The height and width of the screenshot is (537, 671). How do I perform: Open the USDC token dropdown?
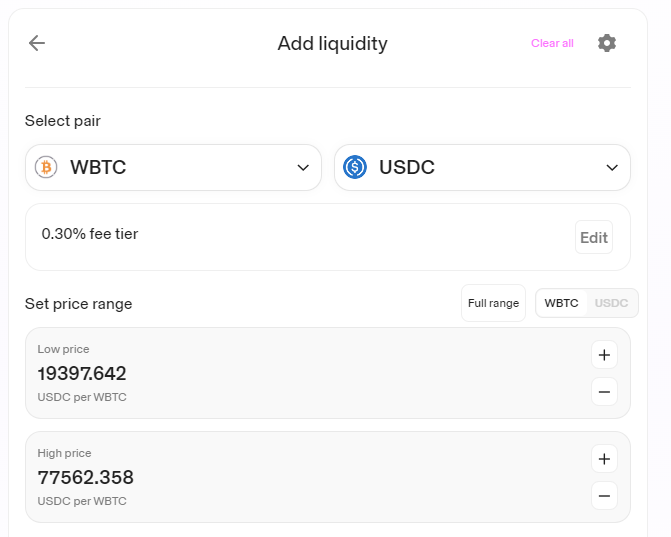click(x=482, y=167)
